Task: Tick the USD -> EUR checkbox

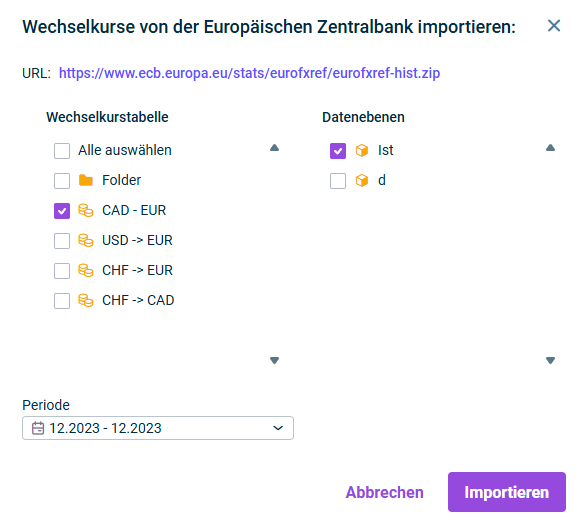Action: (62, 241)
